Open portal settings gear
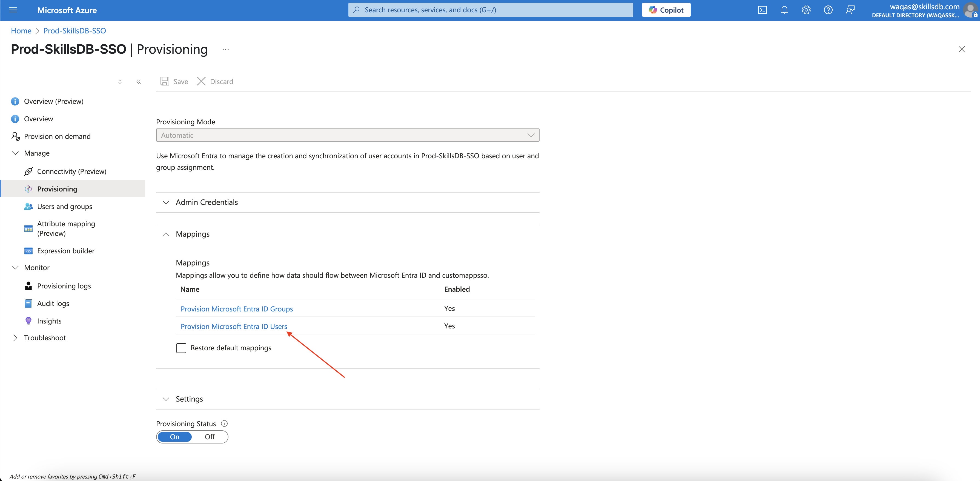This screenshot has width=980, height=481. point(806,10)
